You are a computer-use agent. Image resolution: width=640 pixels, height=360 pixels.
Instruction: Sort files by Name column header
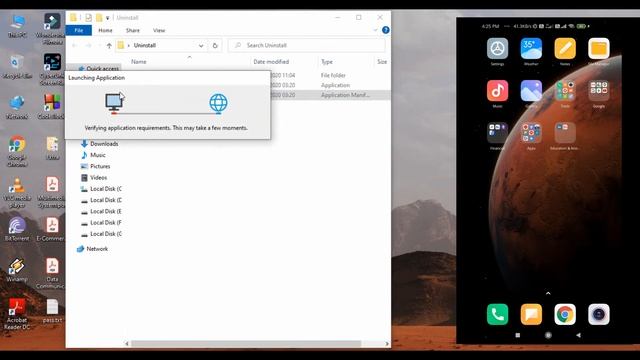[x=139, y=62]
